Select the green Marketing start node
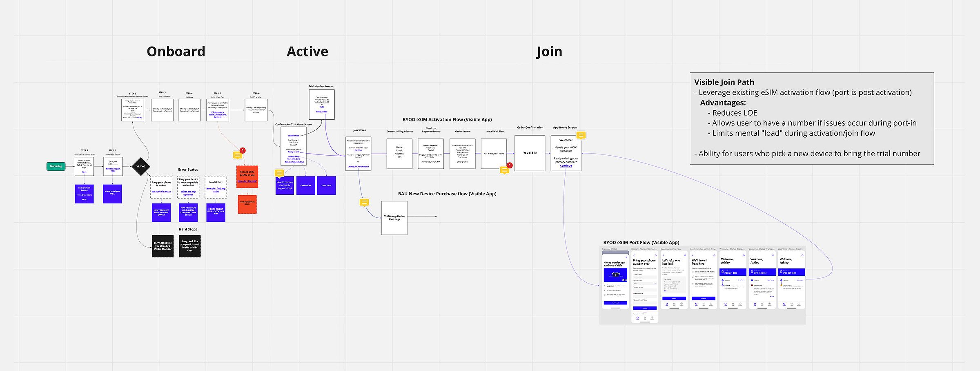Viewport: 980px width, 371px height. (56, 166)
